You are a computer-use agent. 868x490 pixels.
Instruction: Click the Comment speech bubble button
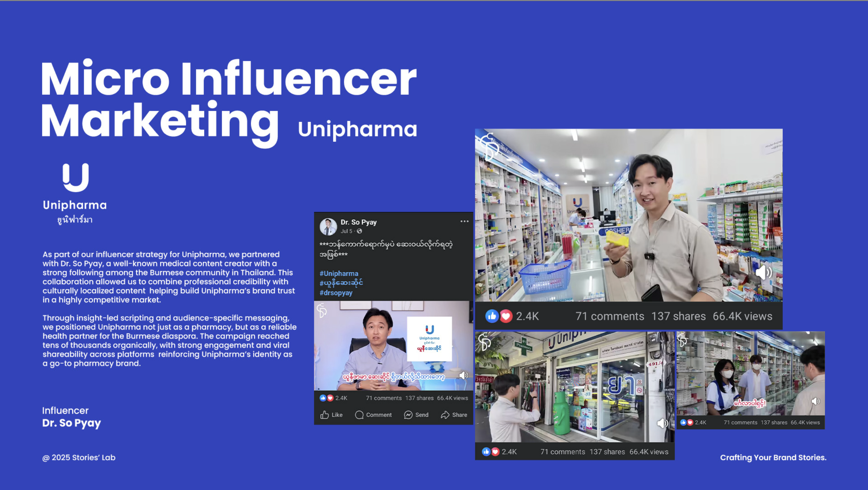click(x=373, y=415)
